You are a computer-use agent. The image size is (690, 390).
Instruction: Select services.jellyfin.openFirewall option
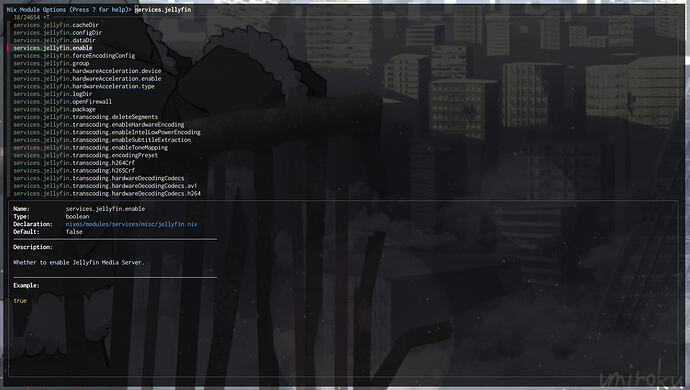click(62, 102)
